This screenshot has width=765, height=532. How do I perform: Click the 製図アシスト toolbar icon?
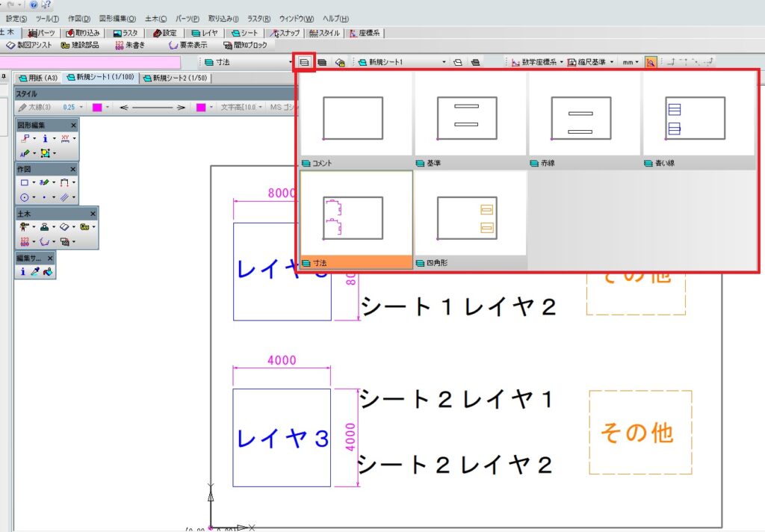29,45
